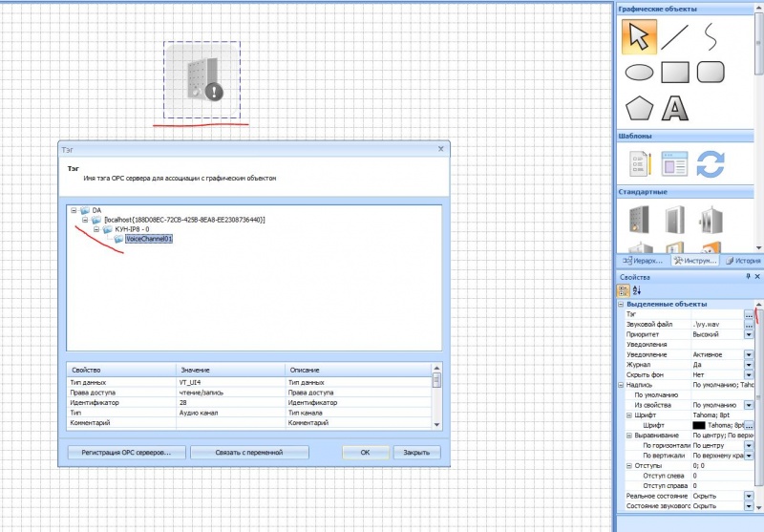Collapse the DA tree node

pyautogui.click(x=74, y=210)
